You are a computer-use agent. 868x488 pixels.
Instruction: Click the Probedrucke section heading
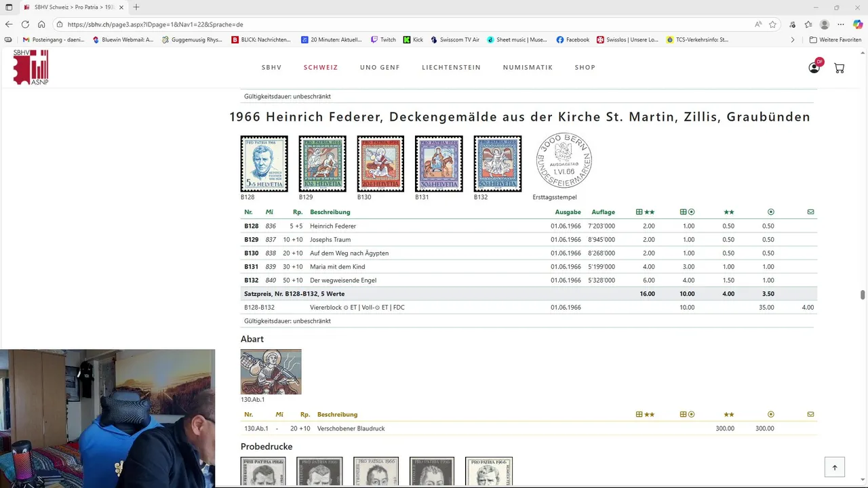point(267,447)
